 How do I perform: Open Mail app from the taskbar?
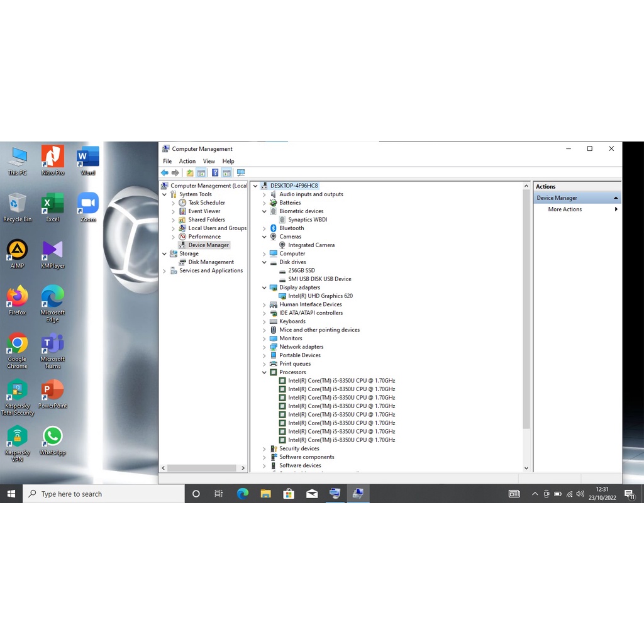(312, 494)
